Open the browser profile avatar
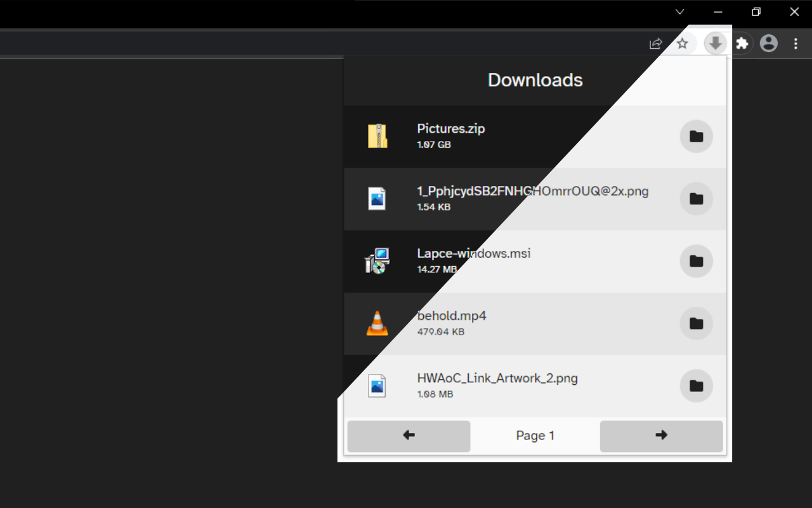Image resolution: width=812 pixels, height=508 pixels. point(769,43)
